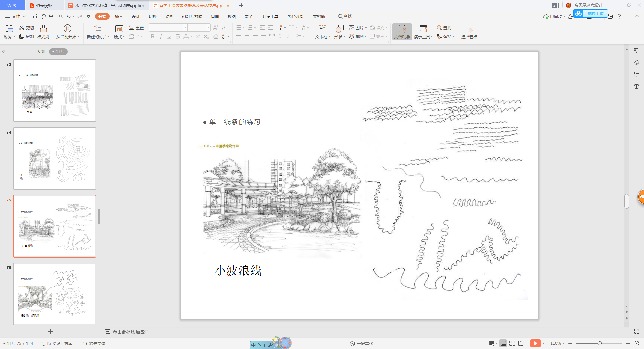Click the Format Painter (格式刷) icon

tap(43, 29)
